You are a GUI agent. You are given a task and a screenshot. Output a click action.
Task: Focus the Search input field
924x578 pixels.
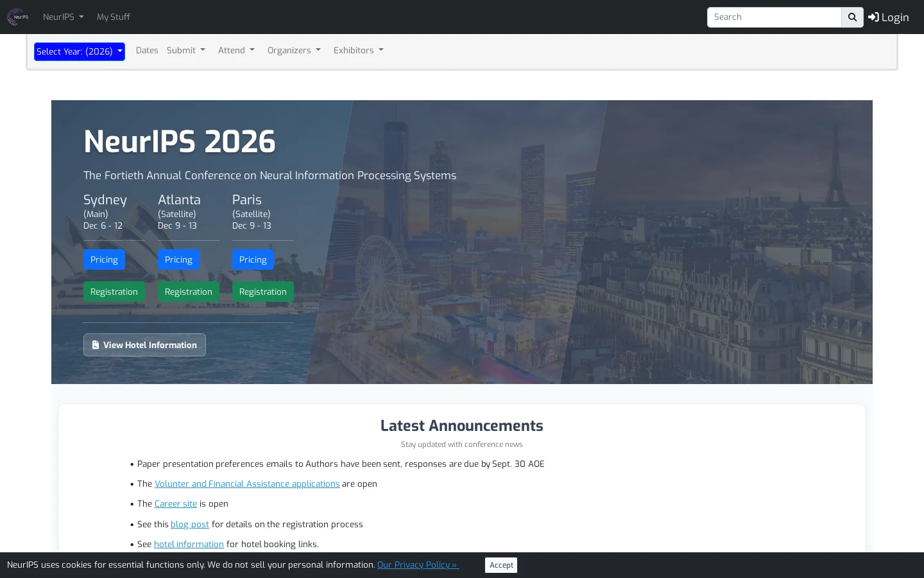tap(774, 17)
